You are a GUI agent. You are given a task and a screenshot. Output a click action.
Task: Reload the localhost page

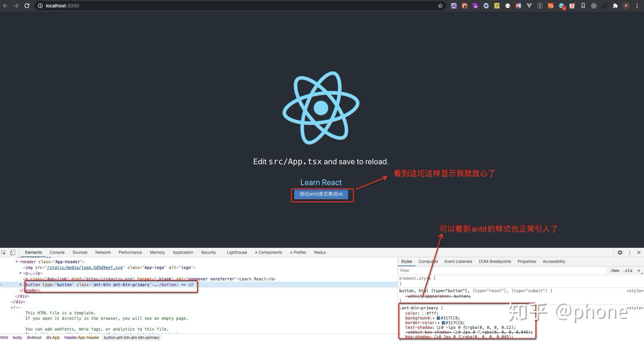tap(27, 6)
